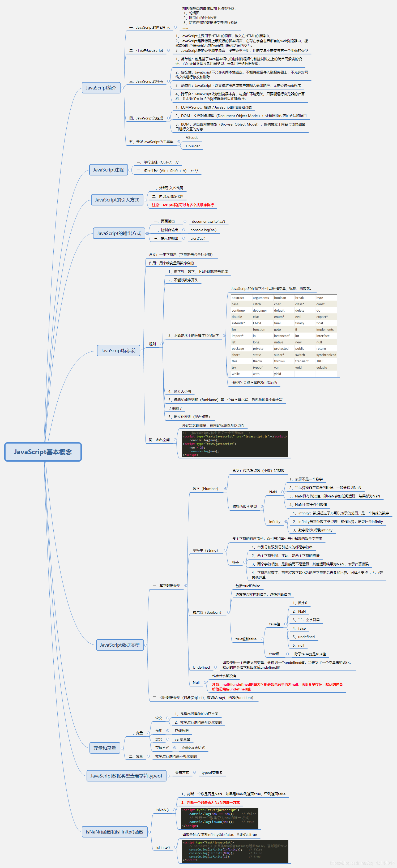Select the JavaScript的引入方式 topic node
Screen dimensions: 397x868
click(117, 200)
